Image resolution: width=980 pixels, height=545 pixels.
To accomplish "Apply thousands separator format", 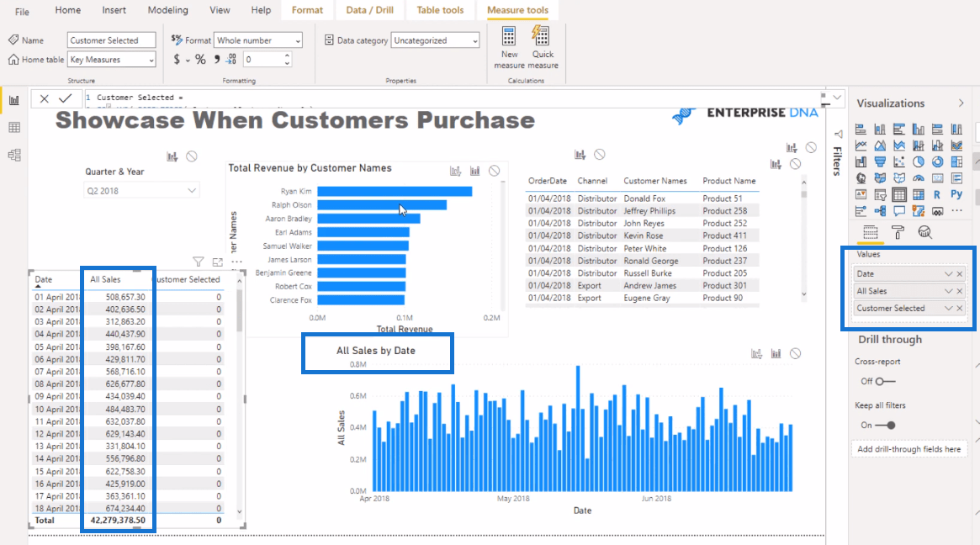I will click(216, 60).
